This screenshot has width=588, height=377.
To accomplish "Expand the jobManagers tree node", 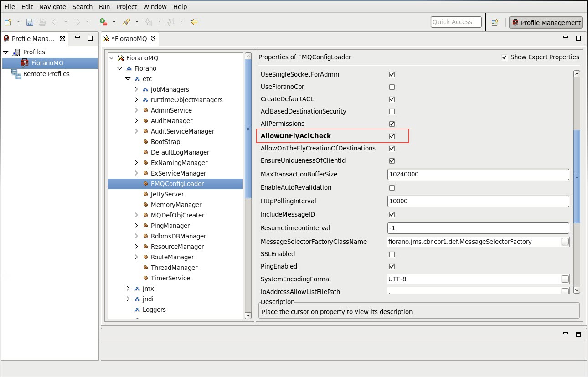I will 136,90.
